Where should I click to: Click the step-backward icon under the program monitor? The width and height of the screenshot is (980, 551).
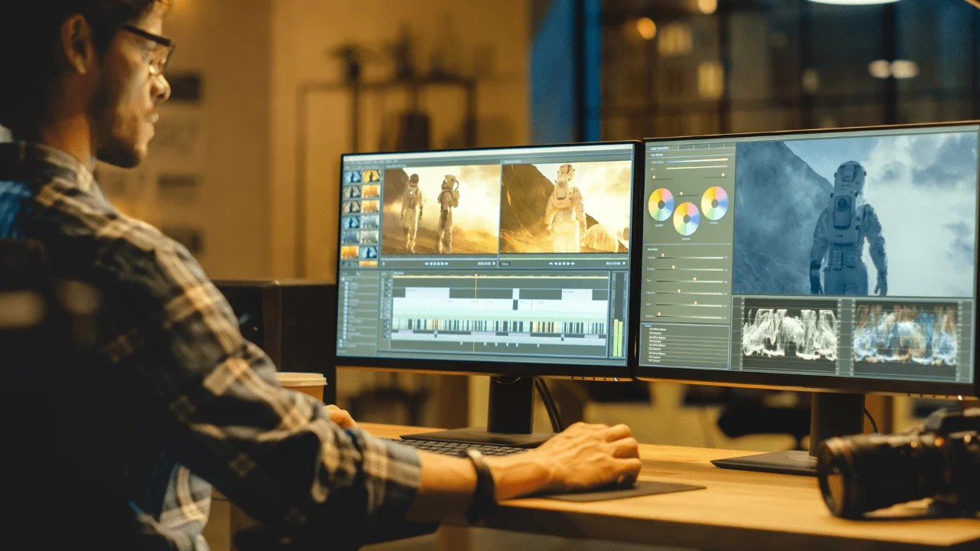coord(554,264)
